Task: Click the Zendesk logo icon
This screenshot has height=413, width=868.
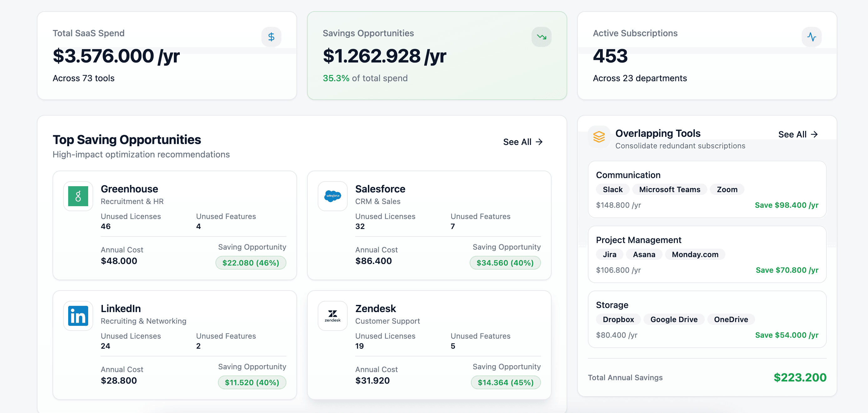Action: [x=332, y=316]
